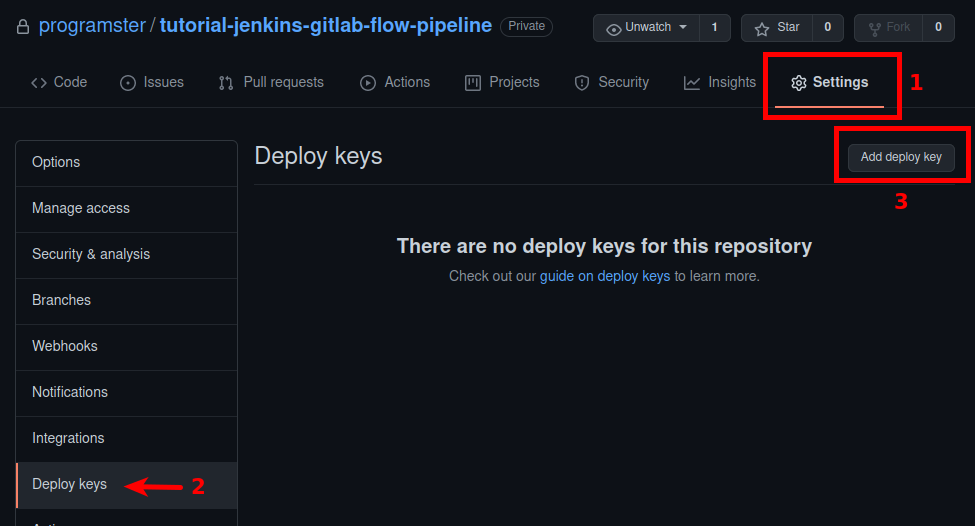This screenshot has height=526, width=975.
Task: View the forks count next to Fork
Action: [938, 27]
